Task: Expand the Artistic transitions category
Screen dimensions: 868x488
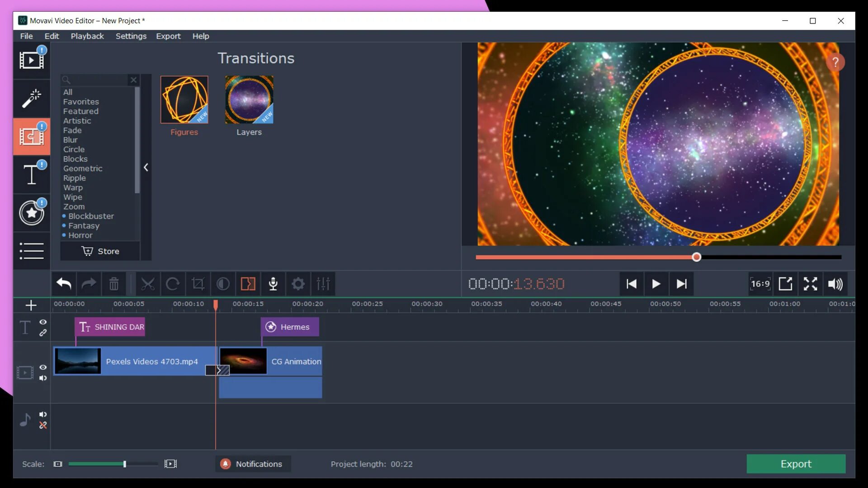Action: click(76, 120)
